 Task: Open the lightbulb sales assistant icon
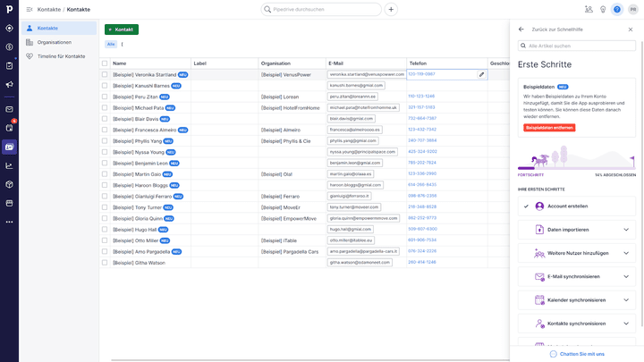coord(602,9)
